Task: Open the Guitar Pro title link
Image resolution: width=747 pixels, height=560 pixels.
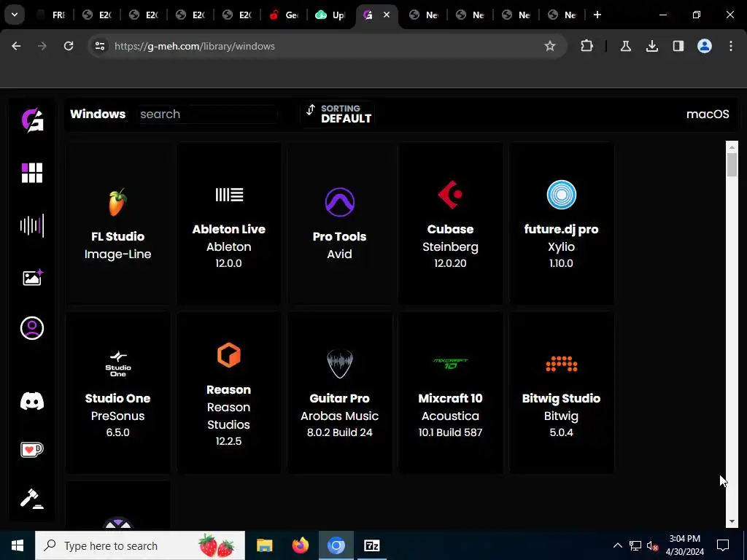Action: (x=340, y=398)
